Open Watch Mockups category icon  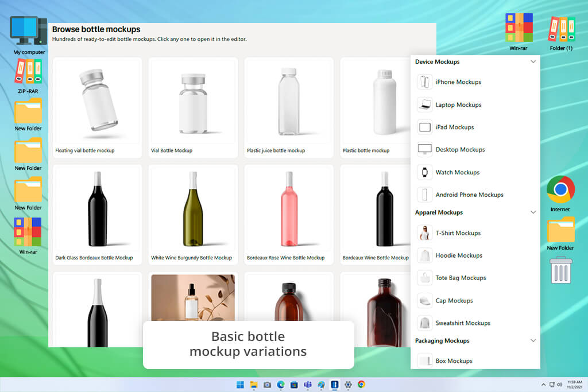click(424, 172)
